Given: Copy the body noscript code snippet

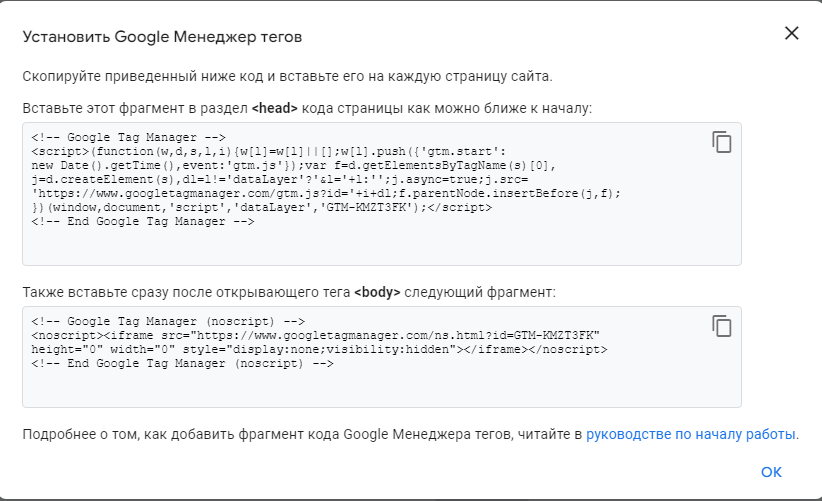Looking at the screenshot, I should pos(722,326).
